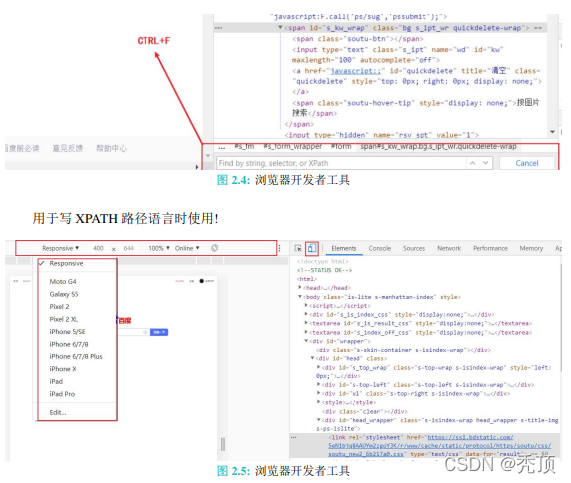This screenshot has height=483, width=571.
Task: Click the inspect element picker icon
Action: [x=298, y=248]
